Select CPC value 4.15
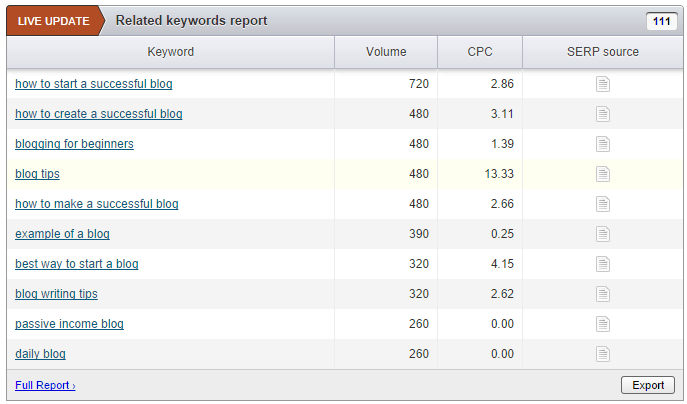The image size is (687, 404). tap(502, 264)
